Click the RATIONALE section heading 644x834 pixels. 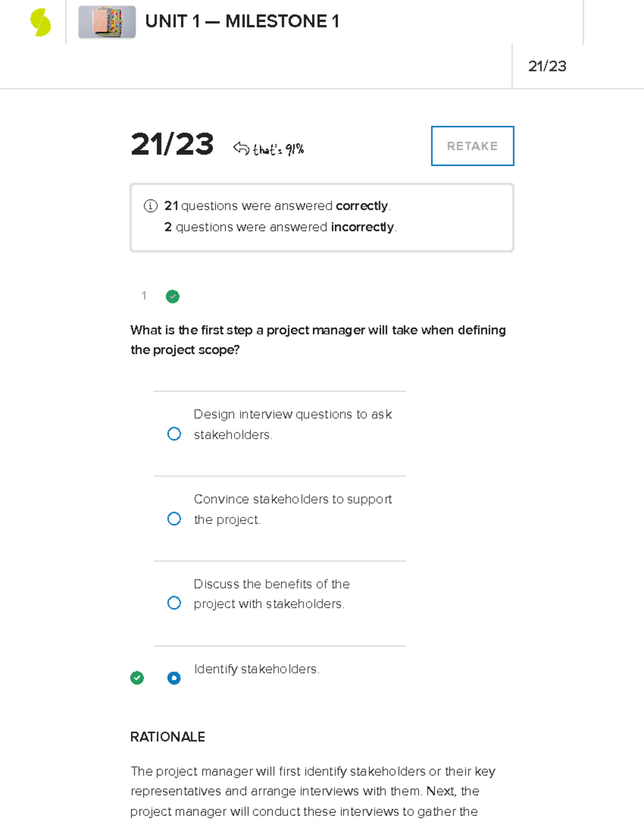pos(167,737)
